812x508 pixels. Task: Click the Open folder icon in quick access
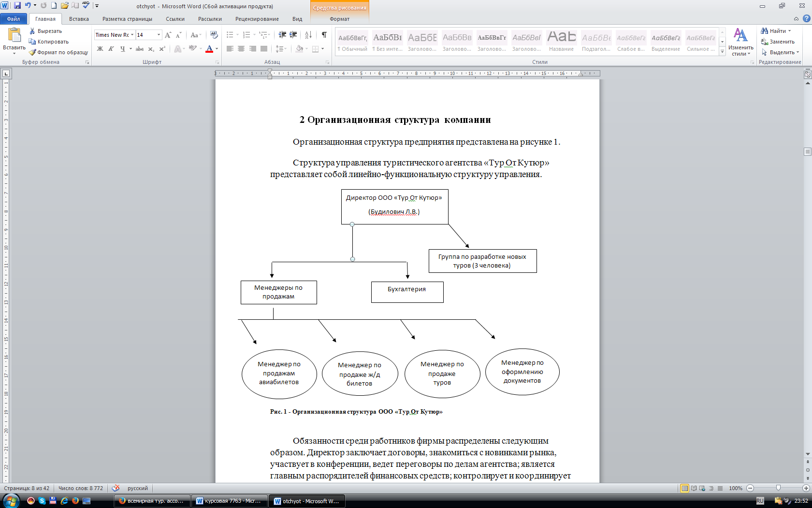click(64, 6)
